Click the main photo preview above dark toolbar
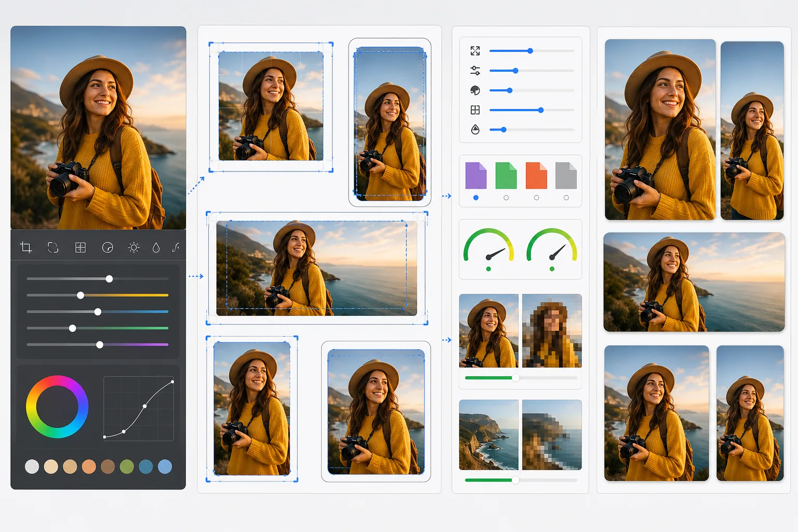 [98, 128]
